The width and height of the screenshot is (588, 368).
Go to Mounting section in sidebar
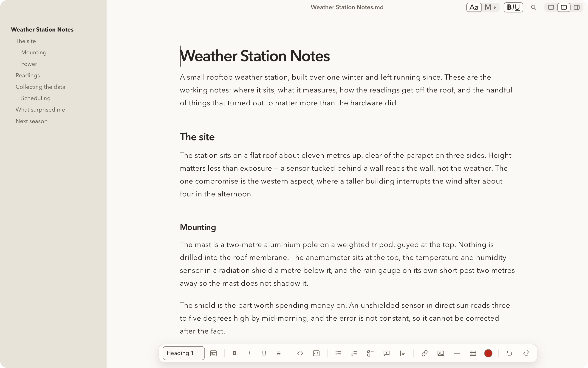pos(34,52)
